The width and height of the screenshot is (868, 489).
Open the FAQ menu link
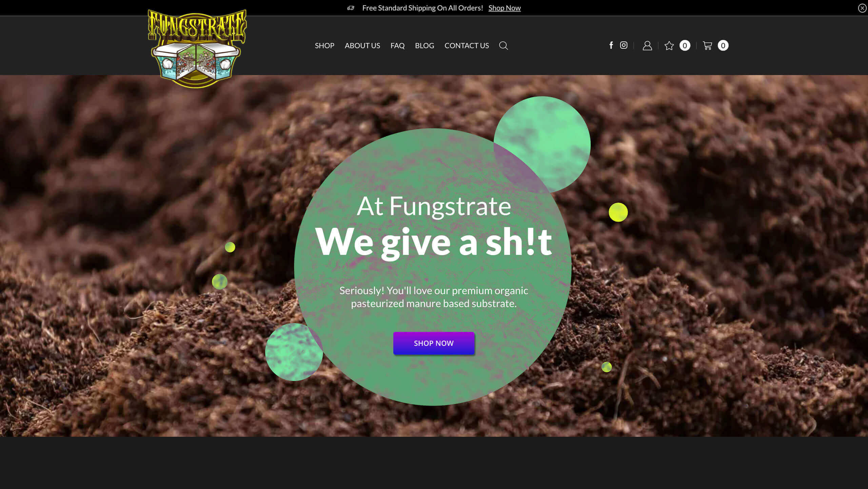click(397, 45)
